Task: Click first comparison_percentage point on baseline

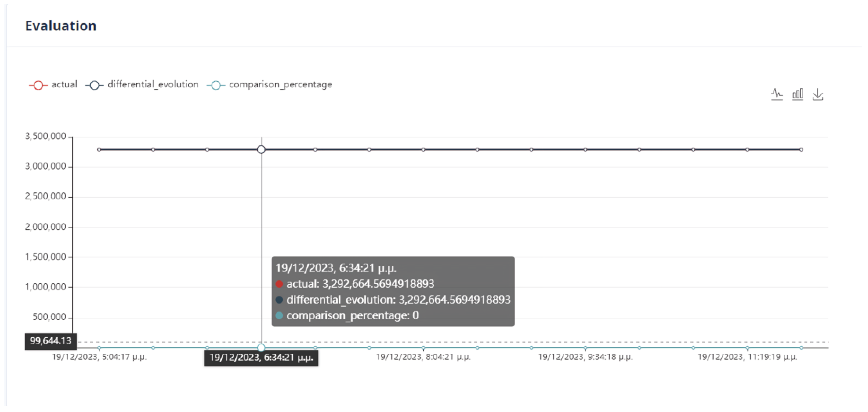Action: [99, 347]
